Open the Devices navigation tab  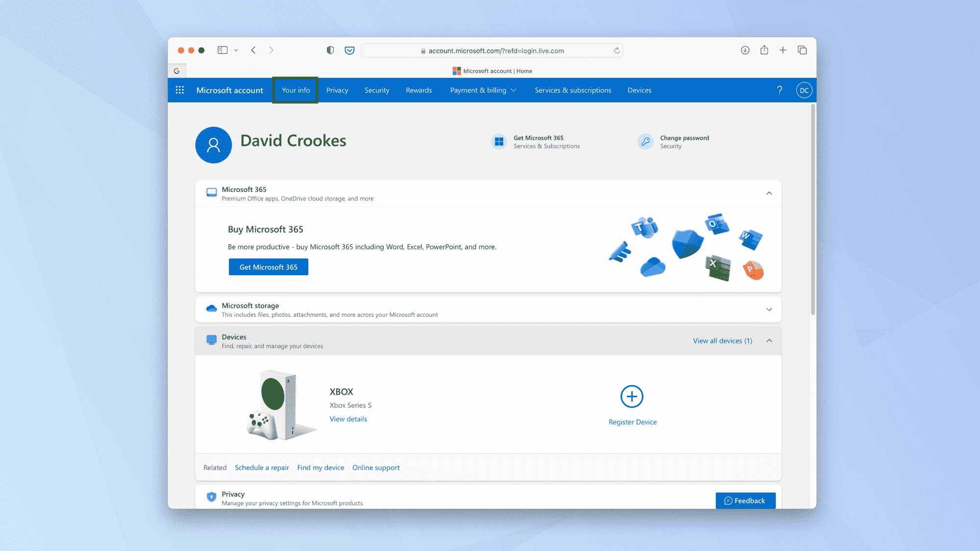639,90
